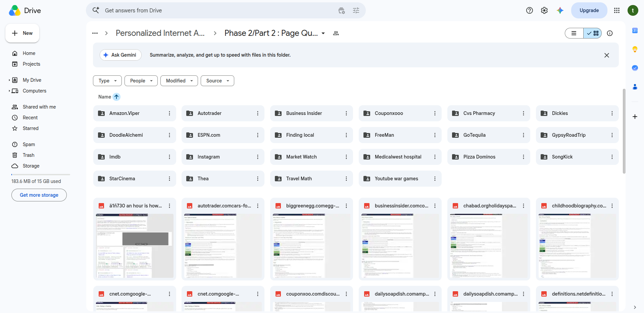644x313 pixels.
Task: Select the Cvs Pharmacy folder
Action: tap(489, 113)
